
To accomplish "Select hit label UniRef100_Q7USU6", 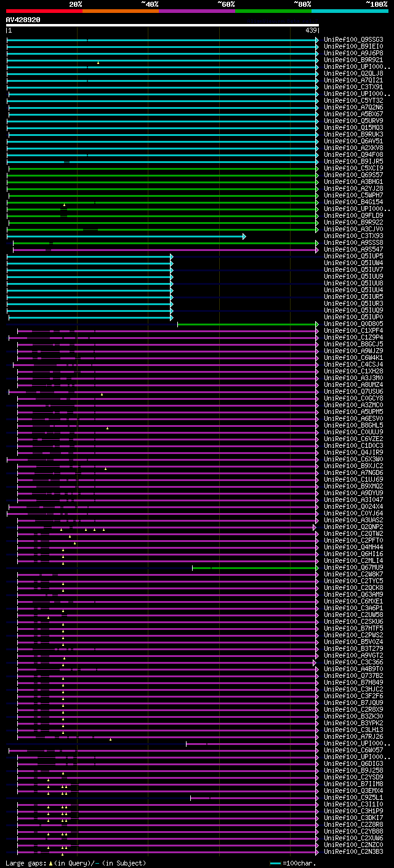I will pyautogui.click(x=353, y=392).
